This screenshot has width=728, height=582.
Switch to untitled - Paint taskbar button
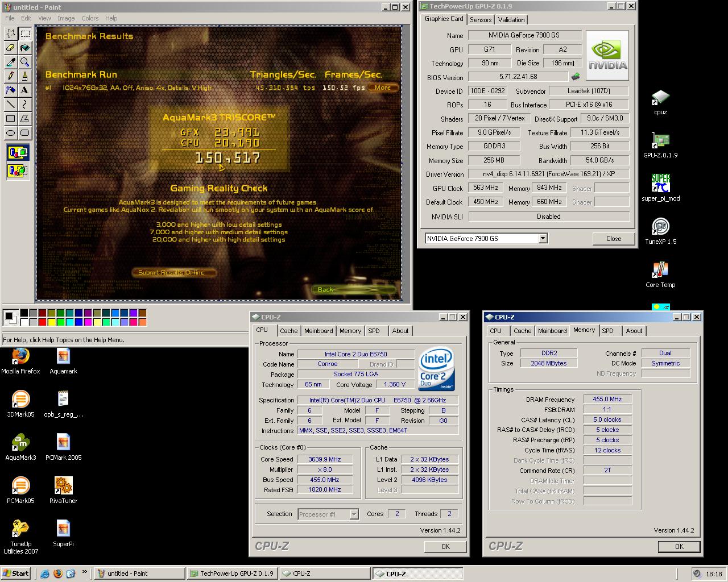point(139,573)
